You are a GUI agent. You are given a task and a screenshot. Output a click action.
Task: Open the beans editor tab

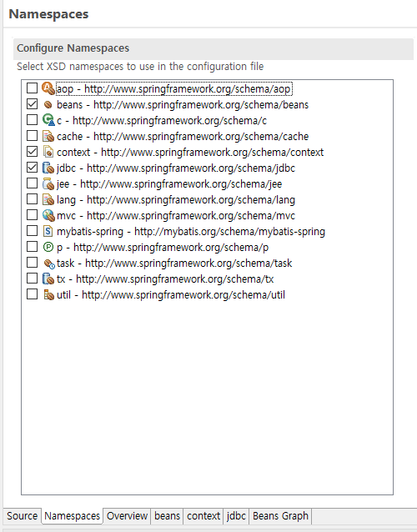[x=167, y=515]
